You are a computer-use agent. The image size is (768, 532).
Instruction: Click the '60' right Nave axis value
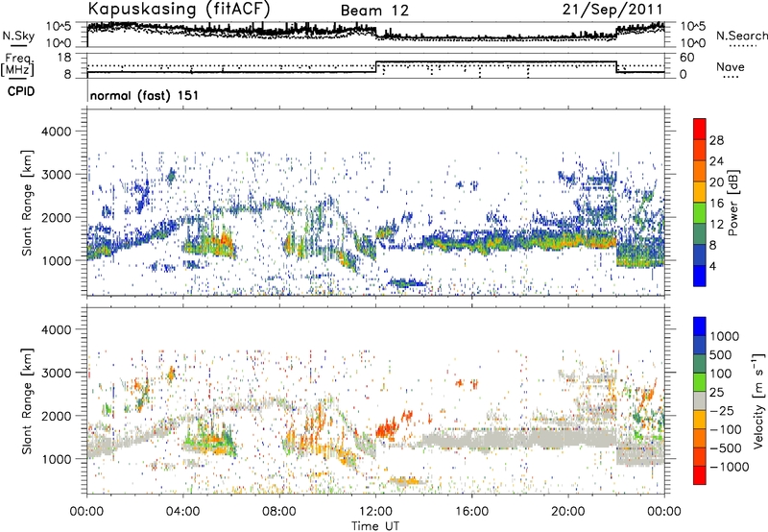pyautogui.click(x=687, y=58)
